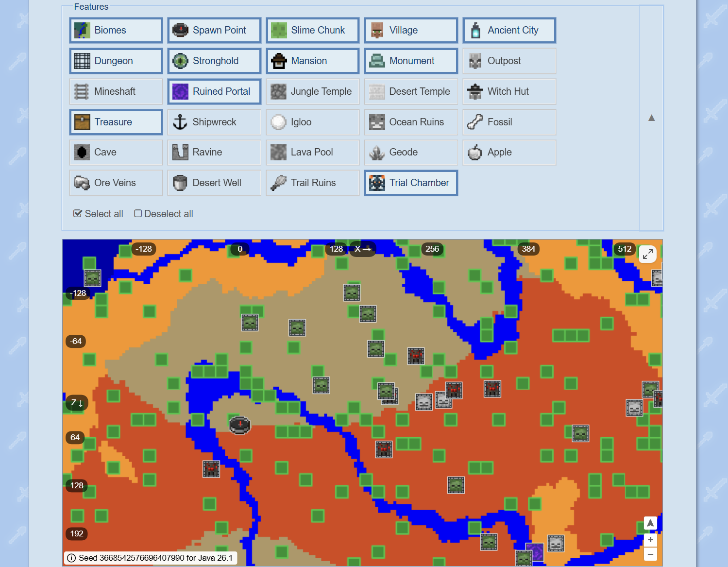728x567 pixels.
Task: Enable the Desert Well feature
Action: click(x=214, y=183)
